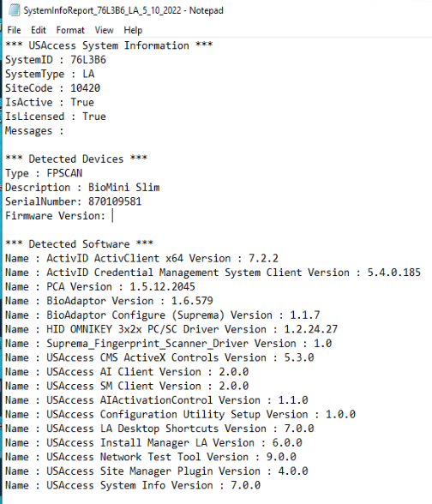The width and height of the screenshot is (432, 504).
Task: Open the Format menu
Action: (x=70, y=30)
